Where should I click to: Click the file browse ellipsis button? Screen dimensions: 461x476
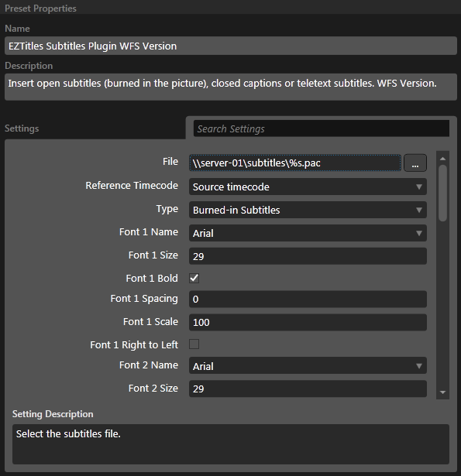click(x=415, y=163)
